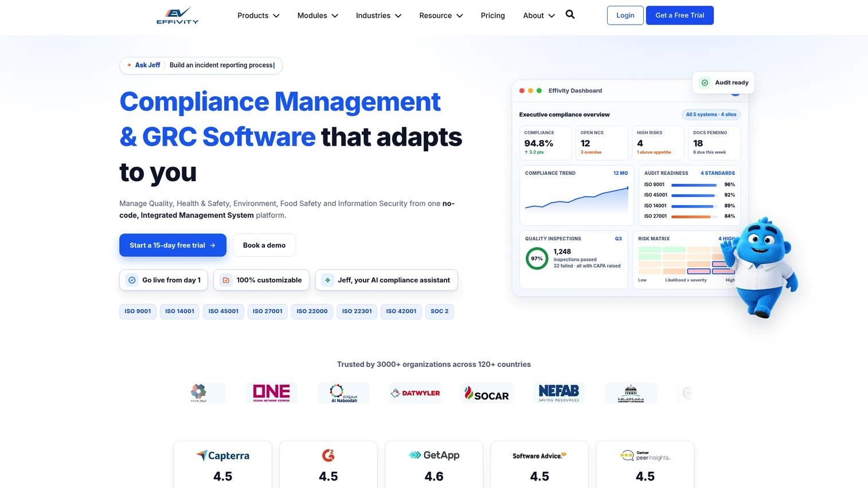Screen dimensions: 868x488
Task: Click the Software Advice logo
Action: [x=539, y=456]
